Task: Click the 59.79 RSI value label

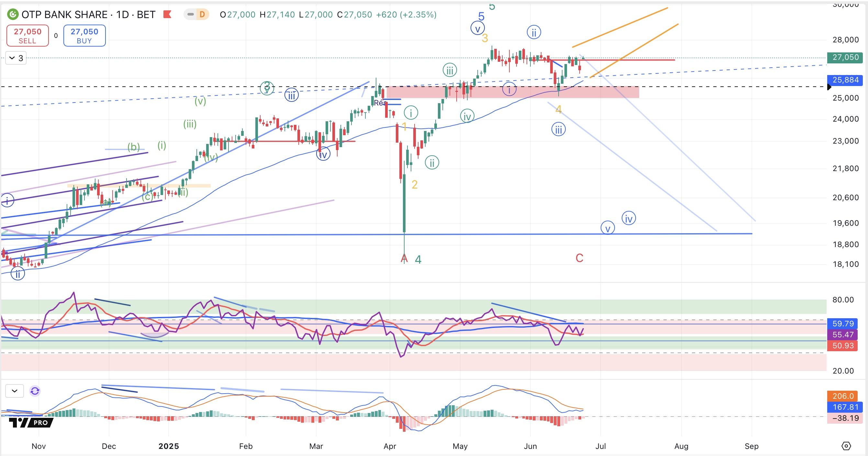Action: 843,324
